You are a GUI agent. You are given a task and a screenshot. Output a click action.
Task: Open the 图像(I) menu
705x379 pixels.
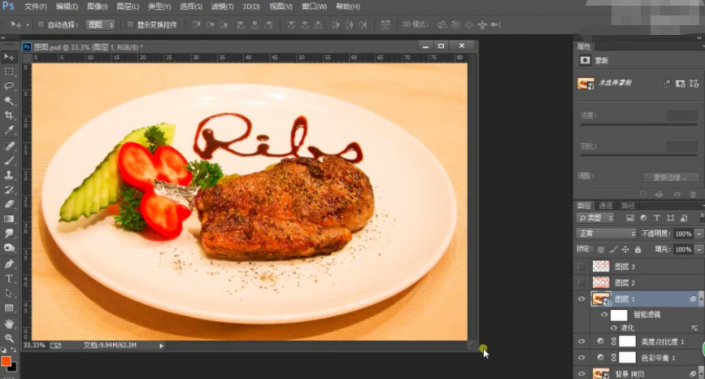(x=97, y=7)
